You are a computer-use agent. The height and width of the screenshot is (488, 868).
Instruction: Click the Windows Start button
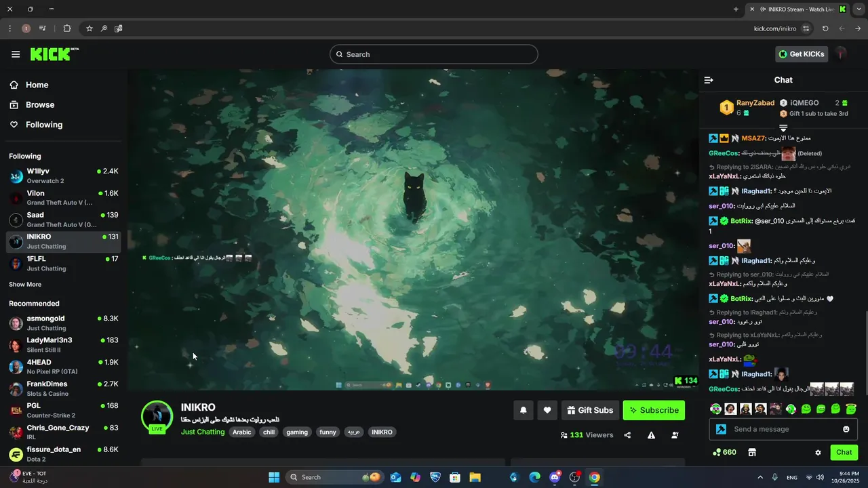(x=274, y=477)
